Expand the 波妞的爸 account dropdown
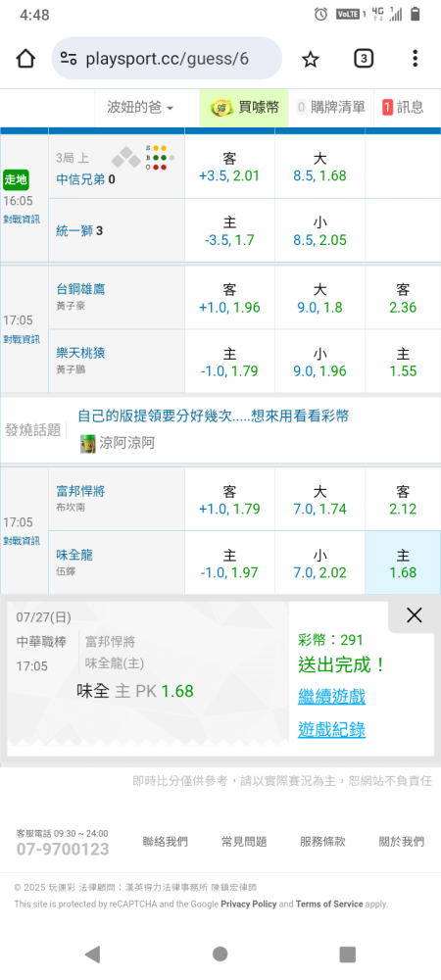441x980 pixels. coord(140,108)
